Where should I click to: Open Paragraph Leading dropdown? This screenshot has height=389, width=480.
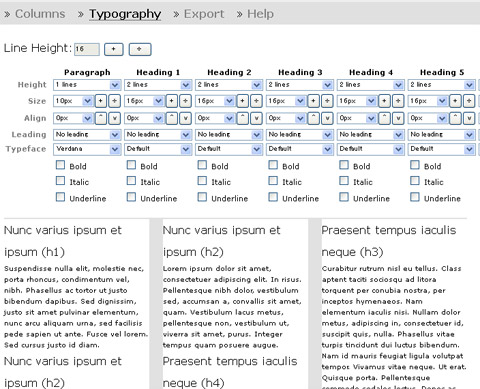point(87,135)
